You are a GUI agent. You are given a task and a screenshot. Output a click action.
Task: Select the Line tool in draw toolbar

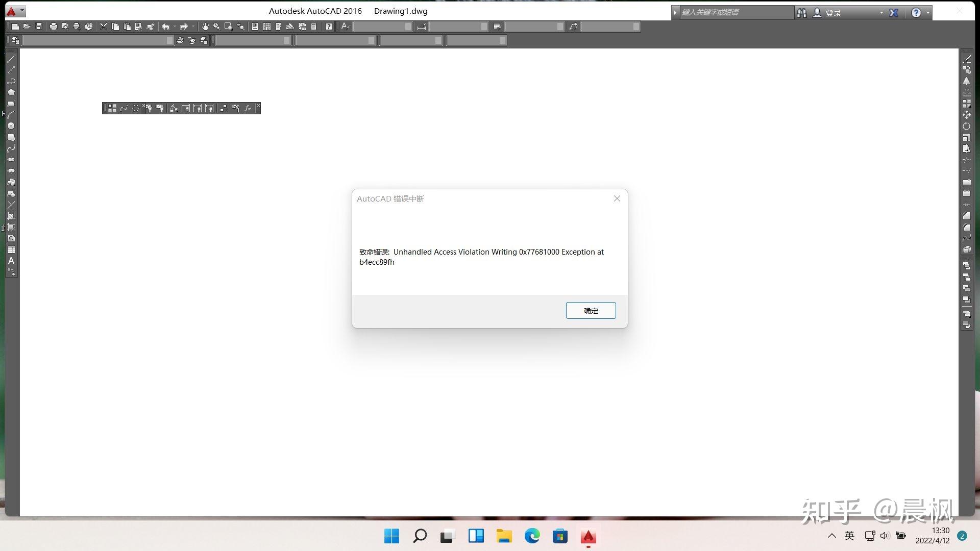click(11, 59)
